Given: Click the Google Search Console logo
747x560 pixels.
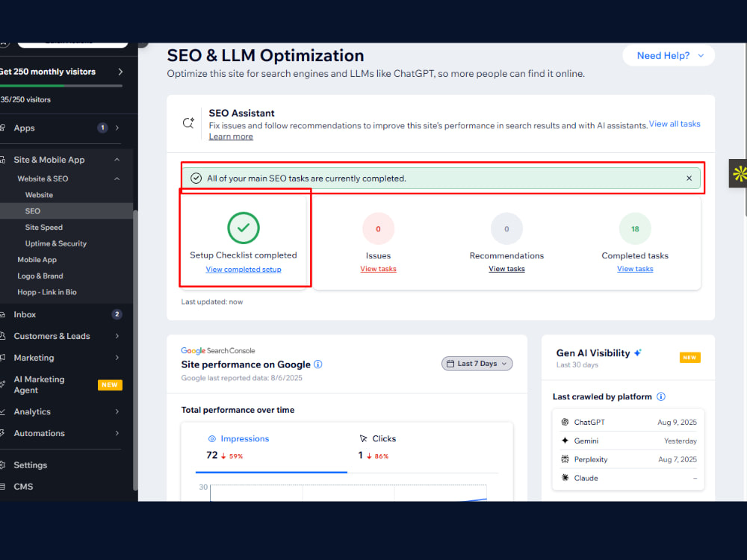Looking at the screenshot, I should [217, 350].
